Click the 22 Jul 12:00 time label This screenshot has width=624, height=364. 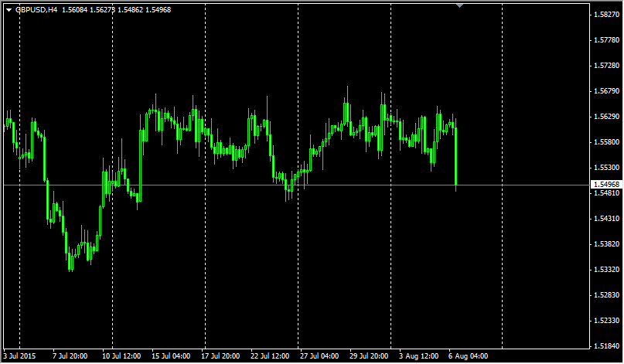pos(270,356)
